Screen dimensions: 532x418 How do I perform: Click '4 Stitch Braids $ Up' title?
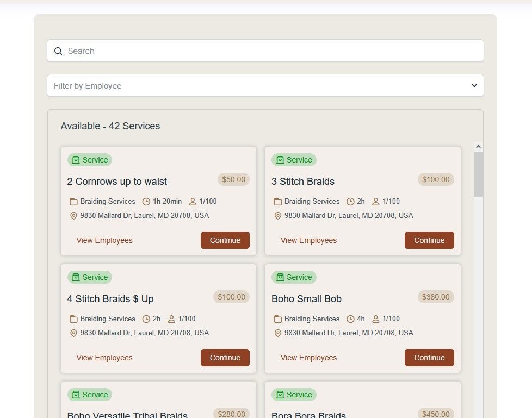(x=110, y=298)
